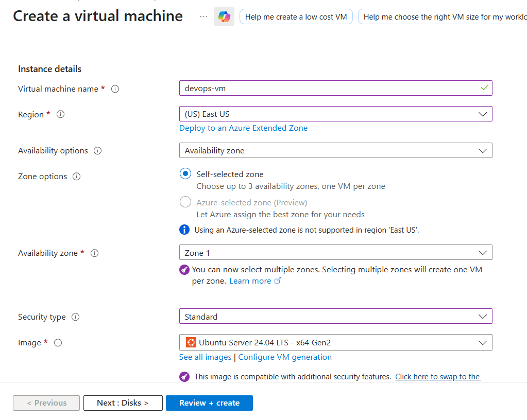Select the Self-selected zone radio button

(x=185, y=174)
